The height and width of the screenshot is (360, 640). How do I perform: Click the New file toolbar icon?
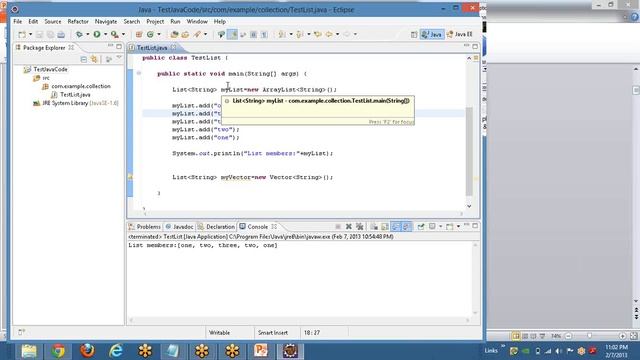(x=22, y=35)
